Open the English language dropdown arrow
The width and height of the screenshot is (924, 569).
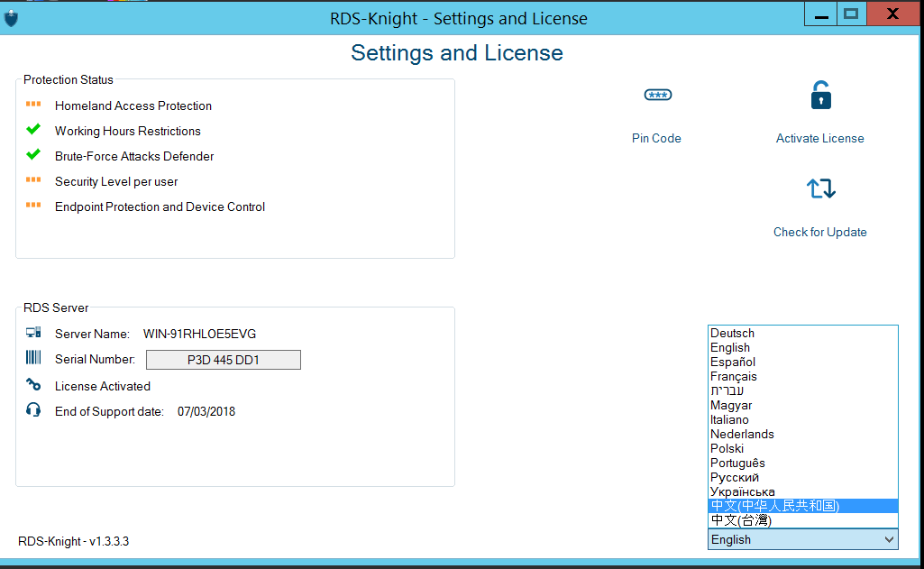pyautogui.click(x=889, y=539)
